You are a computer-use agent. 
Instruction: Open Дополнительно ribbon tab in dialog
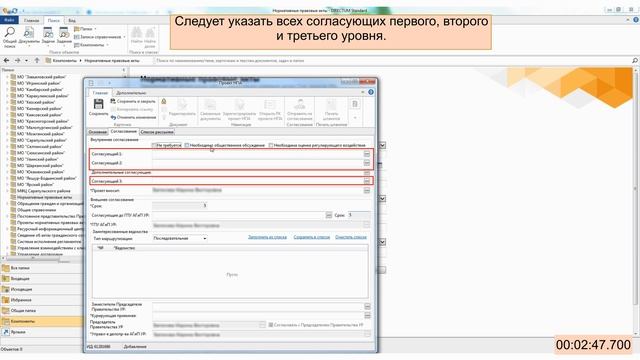coord(131,93)
